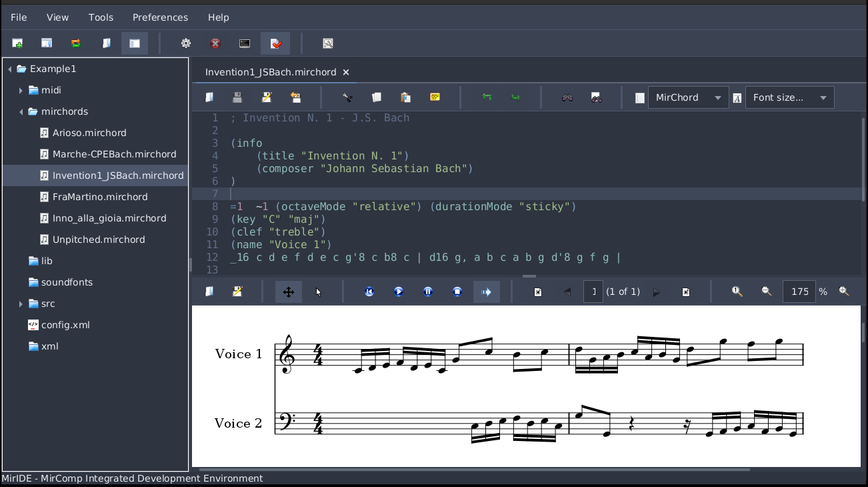868x487 pixels.
Task: Toggle the project tree panel button
Action: point(135,43)
